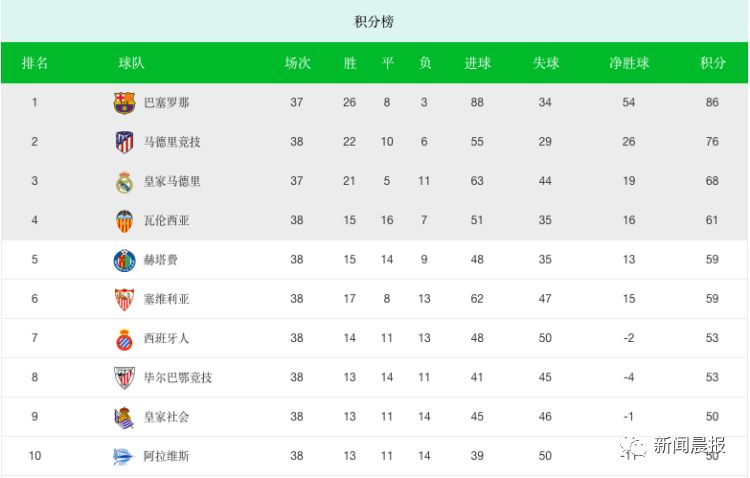Click the Alavés club crest icon
Viewport: 750px width, 478px height.
point(124,457)
